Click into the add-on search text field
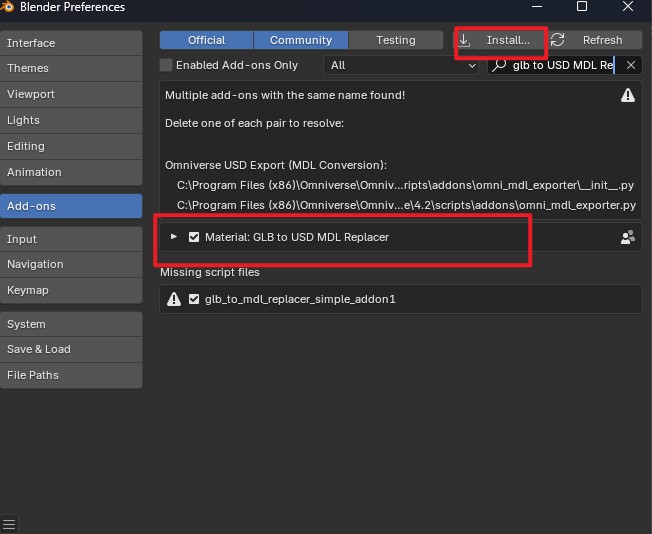 [x=560, y=65]
